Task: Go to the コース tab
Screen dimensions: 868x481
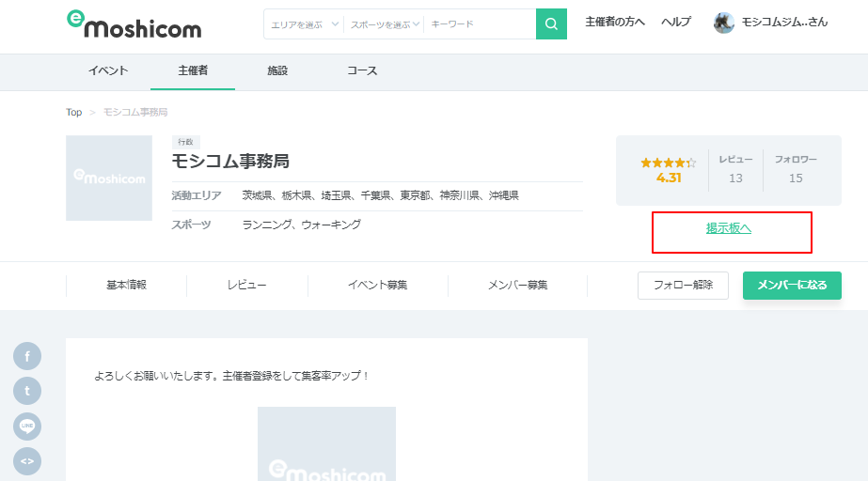Action: [362, 70]
